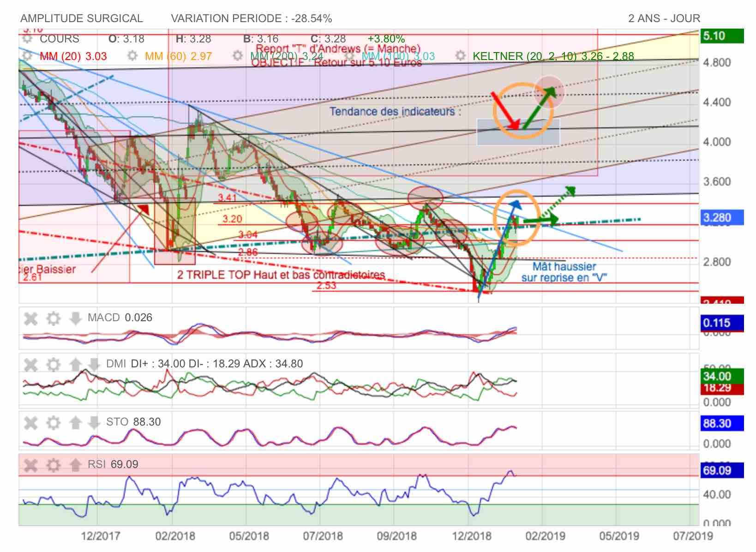Open MACD indicator settings gear
The height and width of the screenshot is (552, 756).
click(54, 318)
